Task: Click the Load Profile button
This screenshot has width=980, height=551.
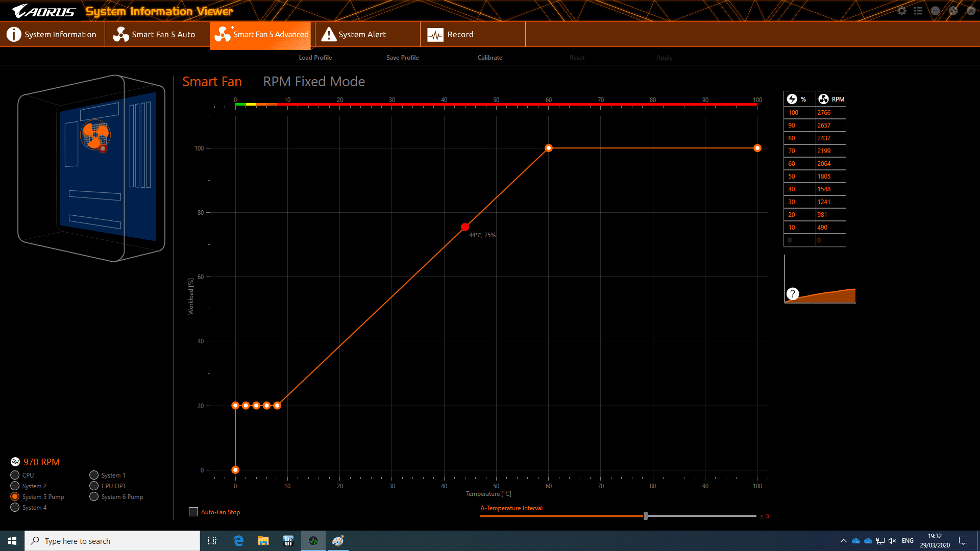Action: pos(315,58)
